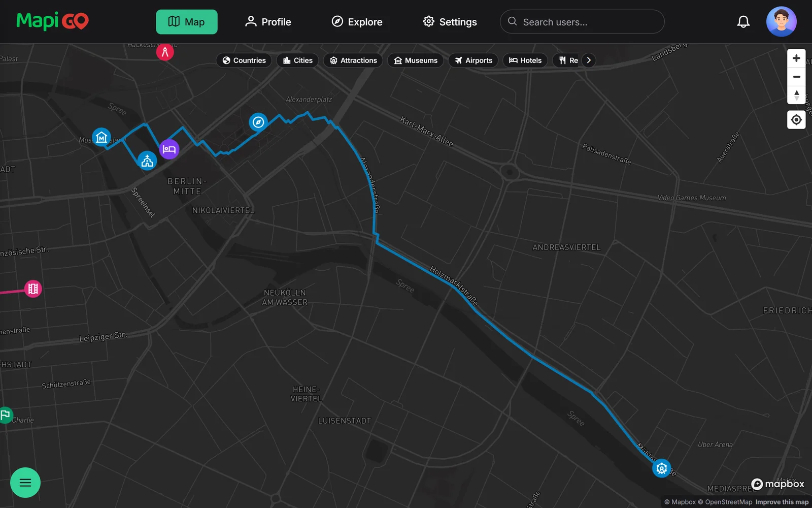The image size is (812, 508).
Task: Click the red monument marker at top
Action: 165,52
